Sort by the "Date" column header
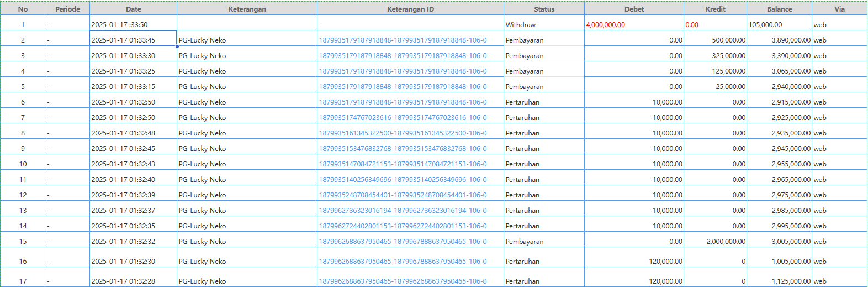Viewport: 868px width, 287px height. coord(133,9)
